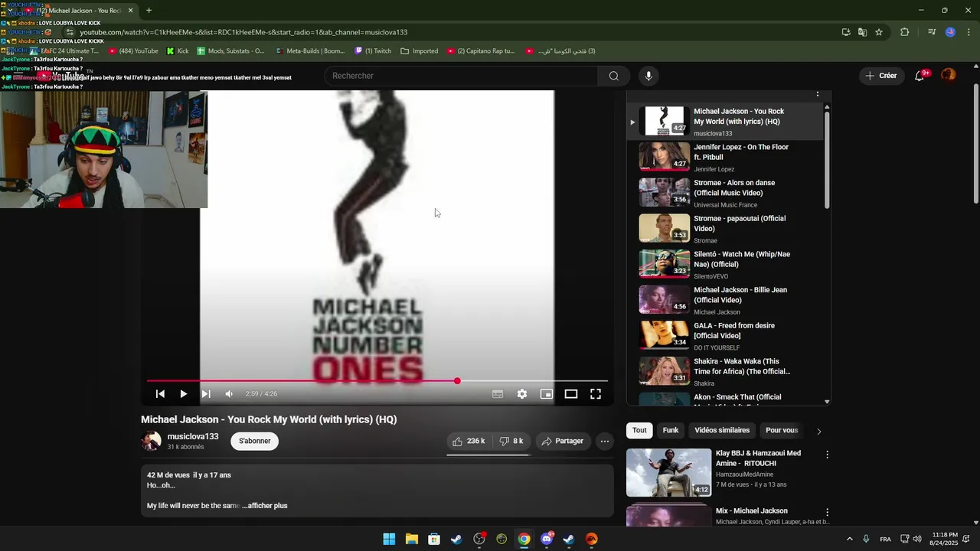Open the Chrome media control icon

(932, 32)
